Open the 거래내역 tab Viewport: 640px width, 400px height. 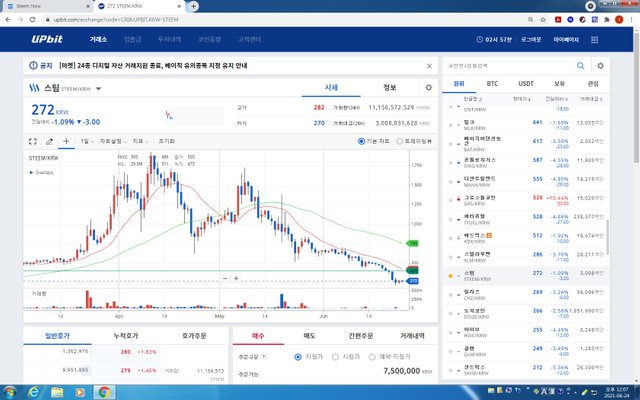413,336
